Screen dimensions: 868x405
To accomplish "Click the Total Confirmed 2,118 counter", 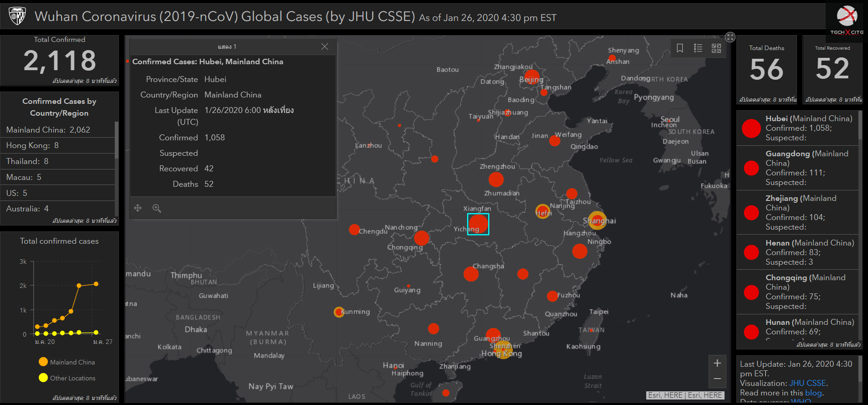I will pyautogui.click(x=60, y=61).
